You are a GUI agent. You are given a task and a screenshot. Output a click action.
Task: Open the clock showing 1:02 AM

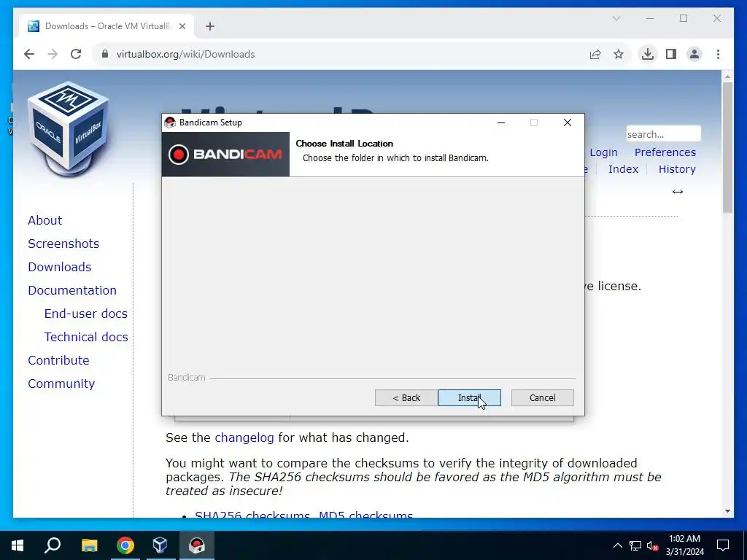coord(684,545)
